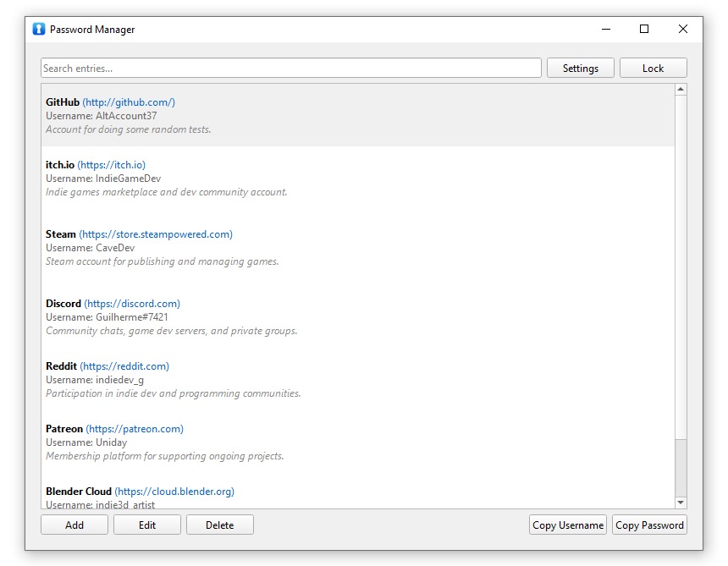The width and height of the screenshot is (728, 566).
Task: Click note about indie games marketplace
Action: click(166, 192)
